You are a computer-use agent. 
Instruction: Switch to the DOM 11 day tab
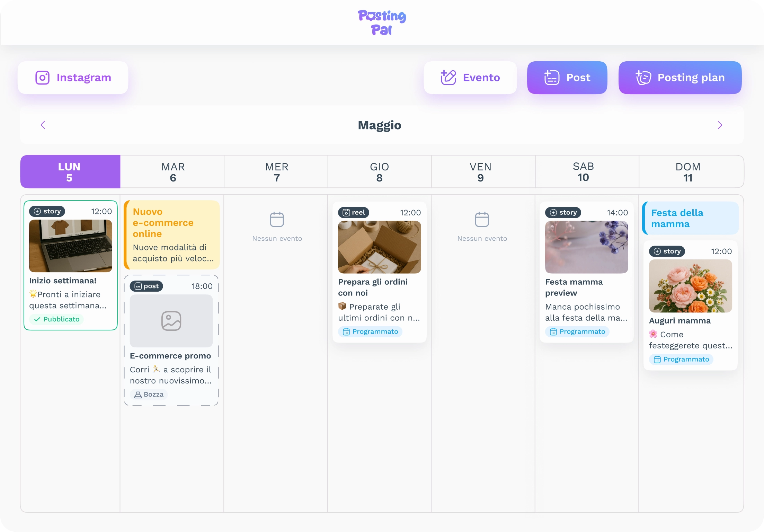pyautogui.click(x=688, y=172)
